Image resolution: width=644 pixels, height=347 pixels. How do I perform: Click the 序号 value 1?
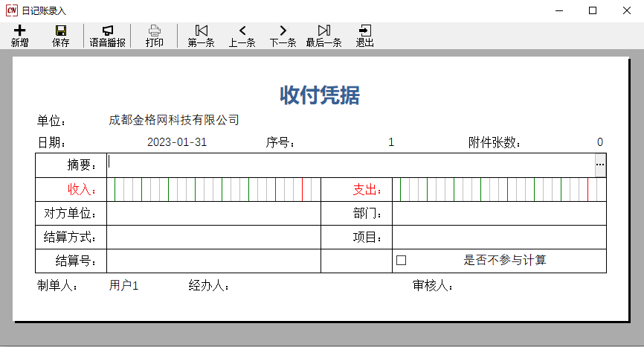[x=391, y=142]
